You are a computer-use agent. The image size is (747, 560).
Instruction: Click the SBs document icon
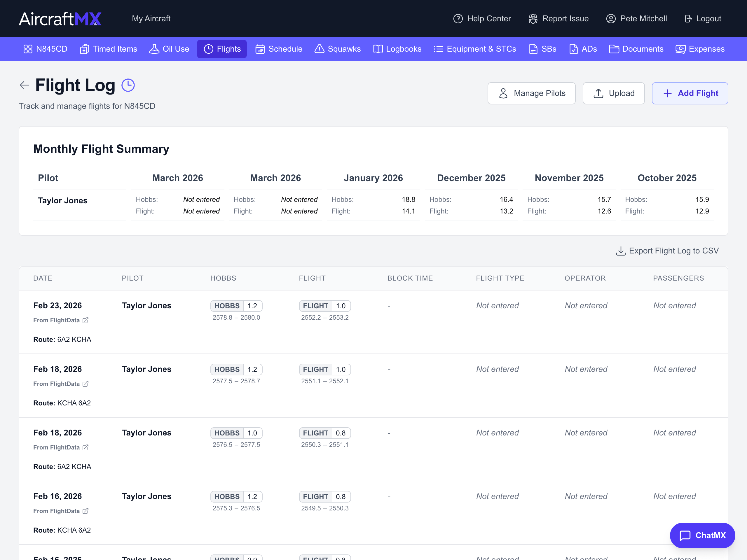533,49
